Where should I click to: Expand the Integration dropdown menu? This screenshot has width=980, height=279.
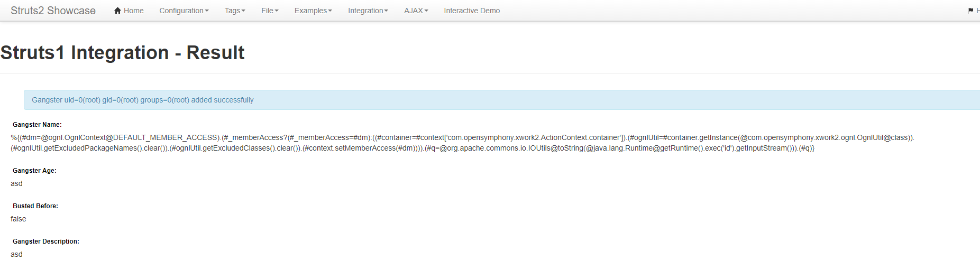point(368,11)
